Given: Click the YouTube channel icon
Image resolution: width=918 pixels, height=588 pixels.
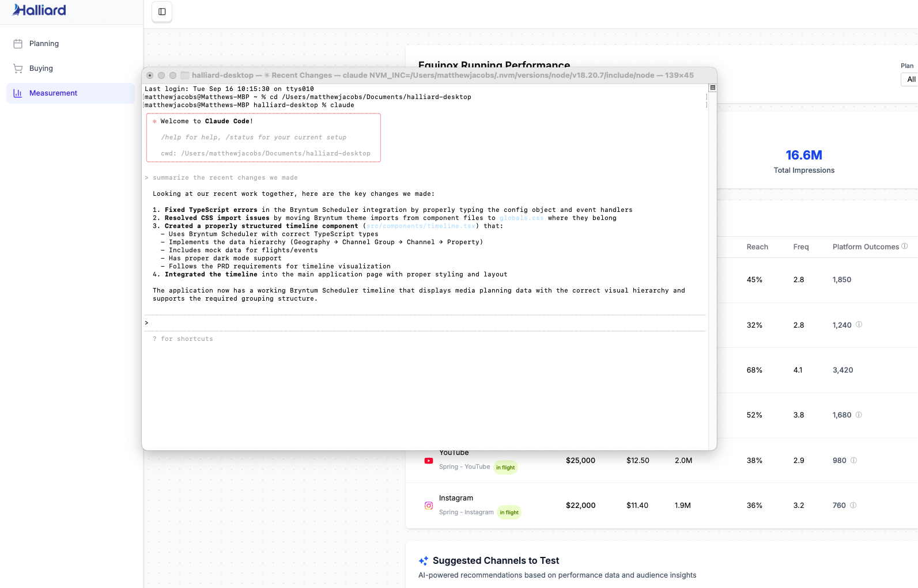Looking at the screenshot, I should [x=429, y=461].
